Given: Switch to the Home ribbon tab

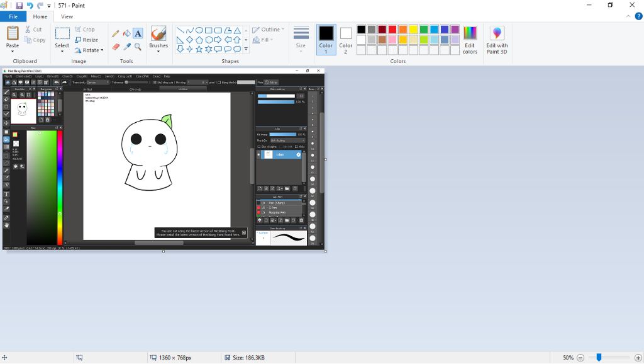Looking at the screenshot, I should pos(40,16).
